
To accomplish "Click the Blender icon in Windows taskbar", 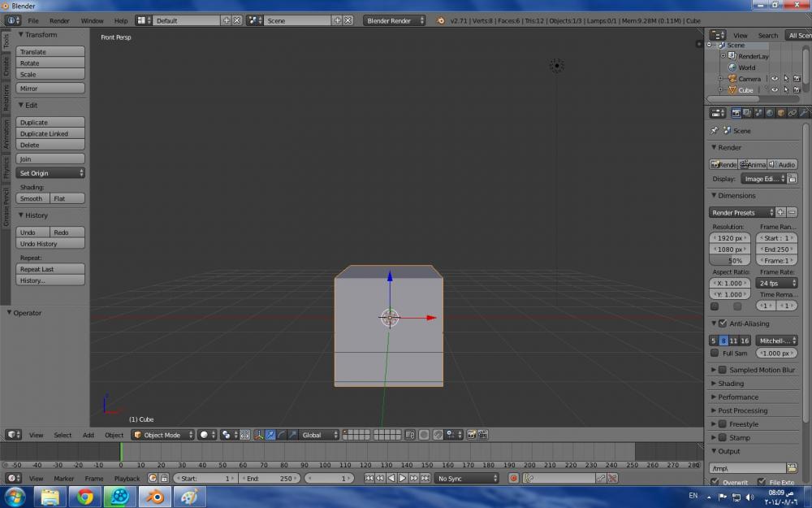I will pyautogui.click(x=154, y=496).
